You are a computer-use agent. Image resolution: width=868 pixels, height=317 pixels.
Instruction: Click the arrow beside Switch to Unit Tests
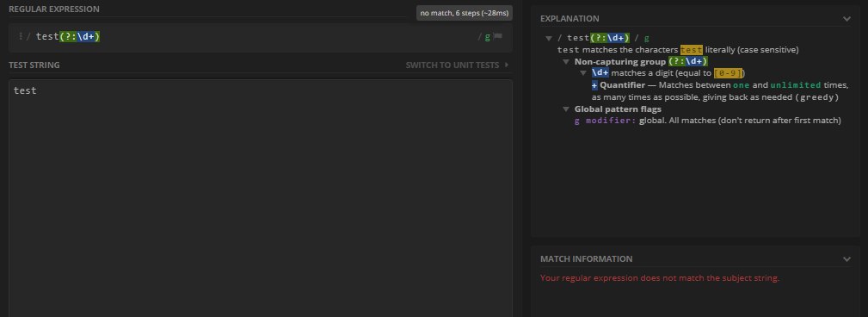click(507, 65)
